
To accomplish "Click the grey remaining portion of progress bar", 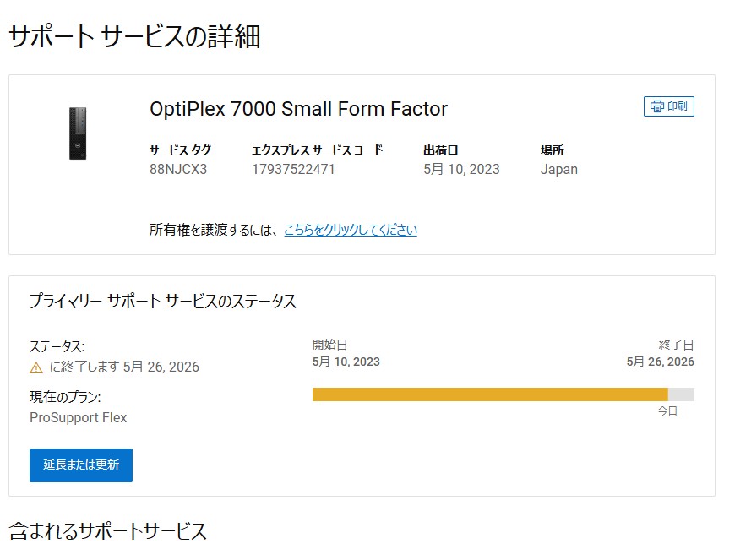I will 681,394.
